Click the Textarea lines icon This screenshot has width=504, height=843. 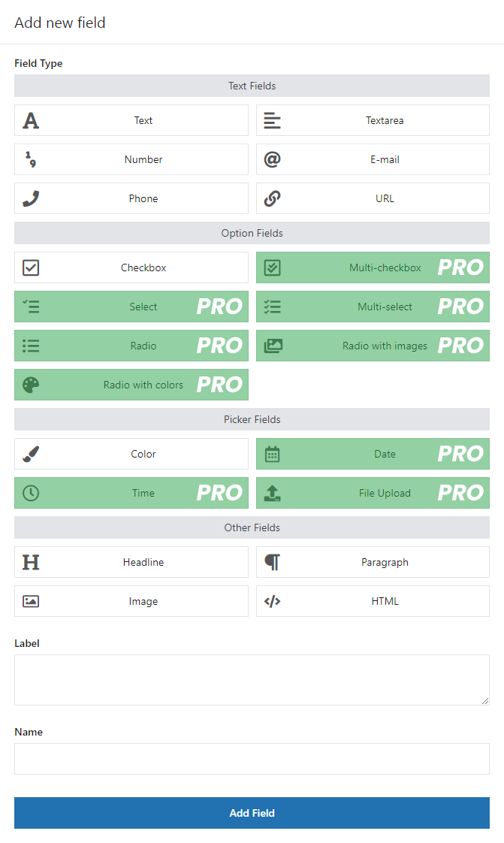272,120
